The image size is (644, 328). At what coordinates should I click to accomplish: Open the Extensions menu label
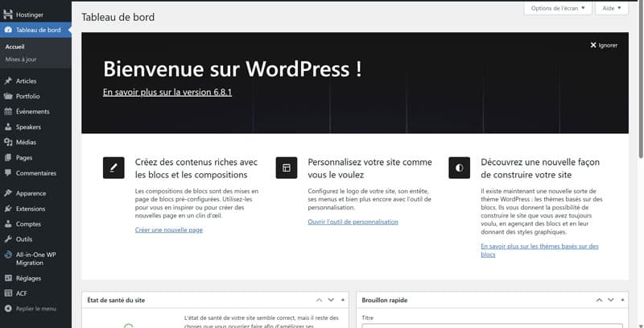(31, 209)
